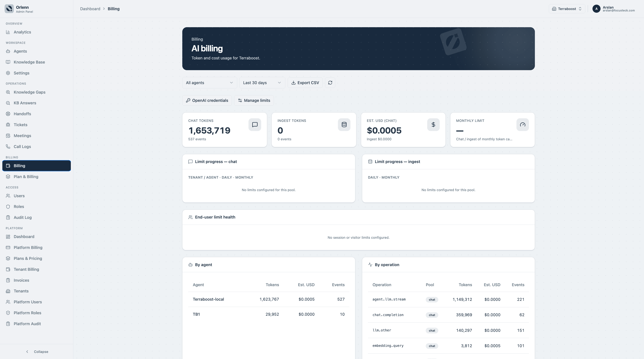The width and height of the screenshot is (644, 359).
Task: Click the Tenants building icon
Action: (x=8, y=291)
